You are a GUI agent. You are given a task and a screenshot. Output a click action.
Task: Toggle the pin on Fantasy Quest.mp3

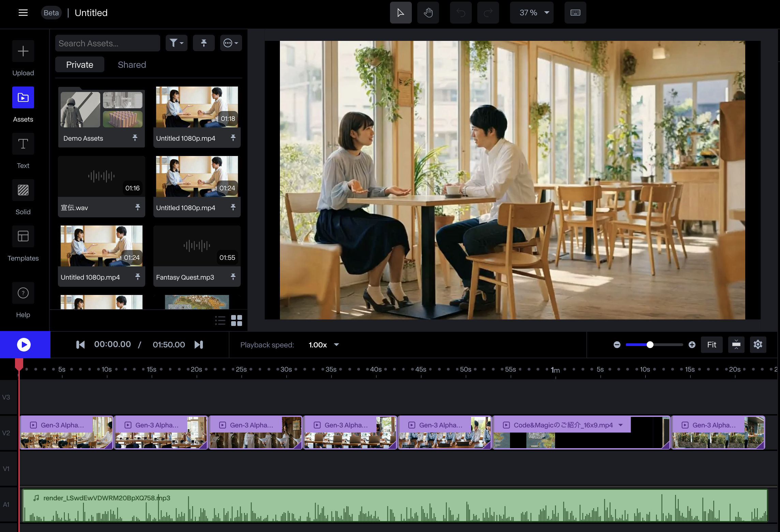(x=233, y=277)
